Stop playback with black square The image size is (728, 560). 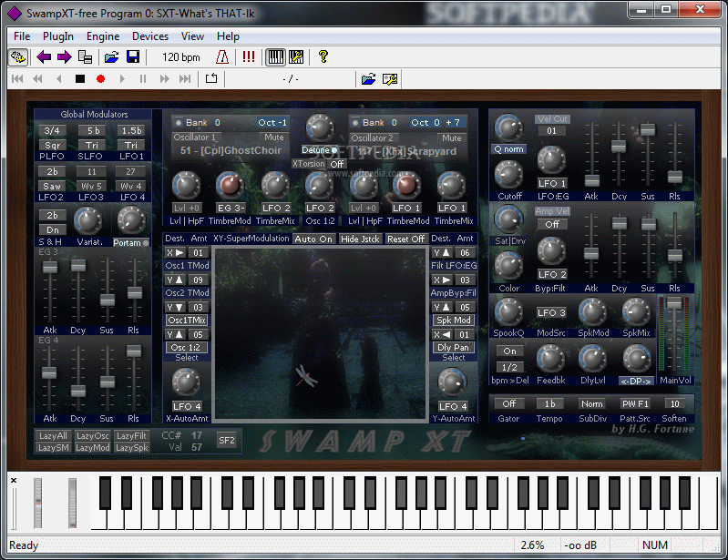[x=80, y=79]
